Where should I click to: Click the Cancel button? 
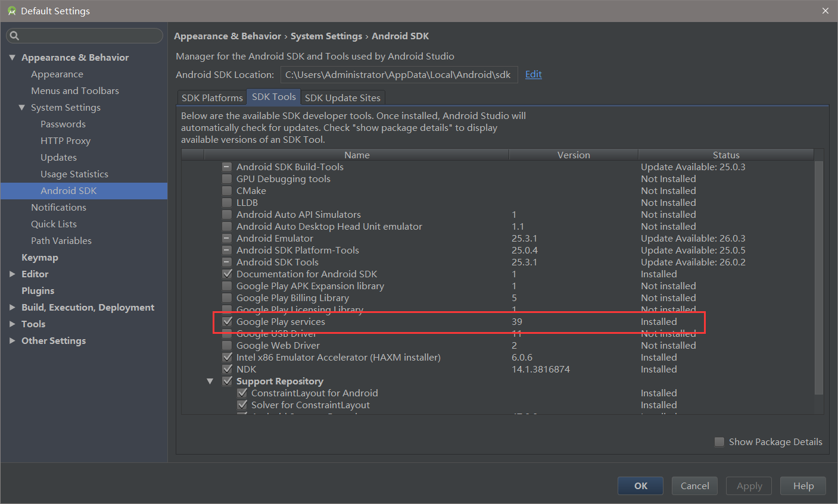click(694, 486)
